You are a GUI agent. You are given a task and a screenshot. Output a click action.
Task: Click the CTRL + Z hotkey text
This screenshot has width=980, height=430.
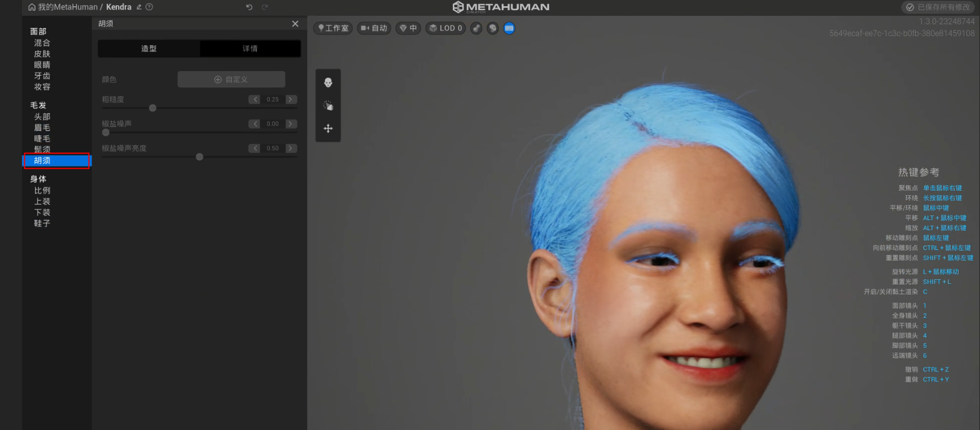(x=936, y=370)
